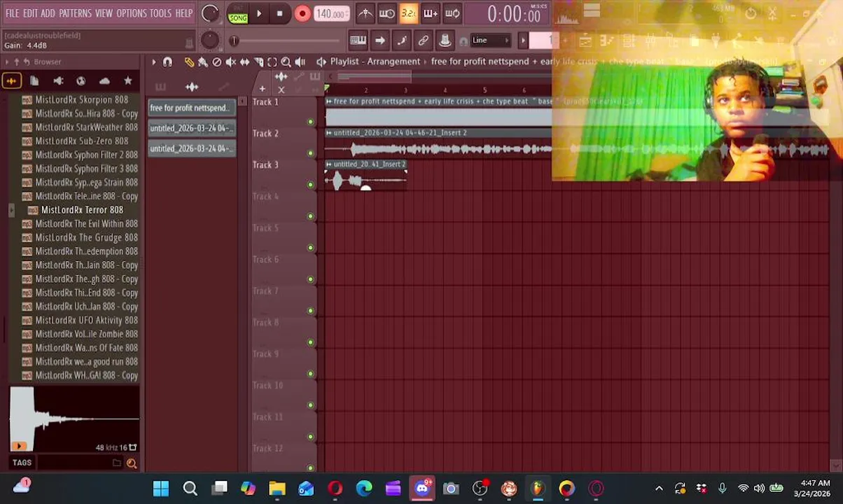
Task: Open the piano roll view button
Action: pos(358,41)
